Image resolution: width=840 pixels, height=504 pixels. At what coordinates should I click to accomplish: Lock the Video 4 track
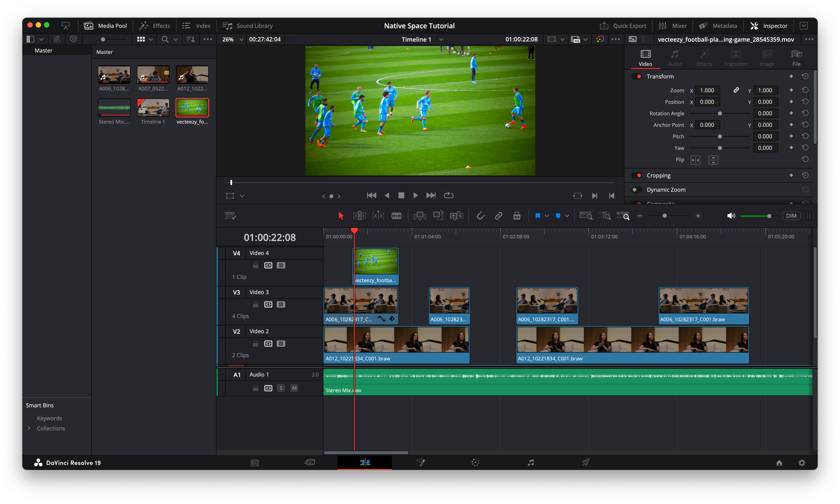point(255,265)
